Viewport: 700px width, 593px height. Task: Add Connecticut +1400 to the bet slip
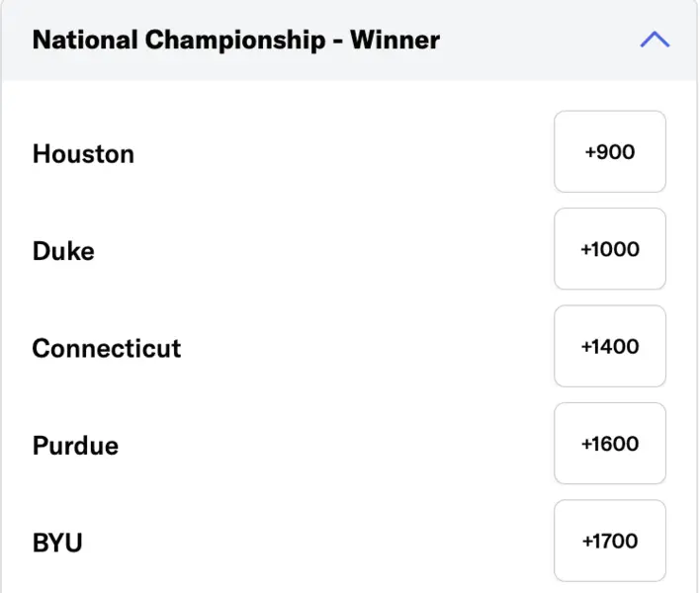609,346
